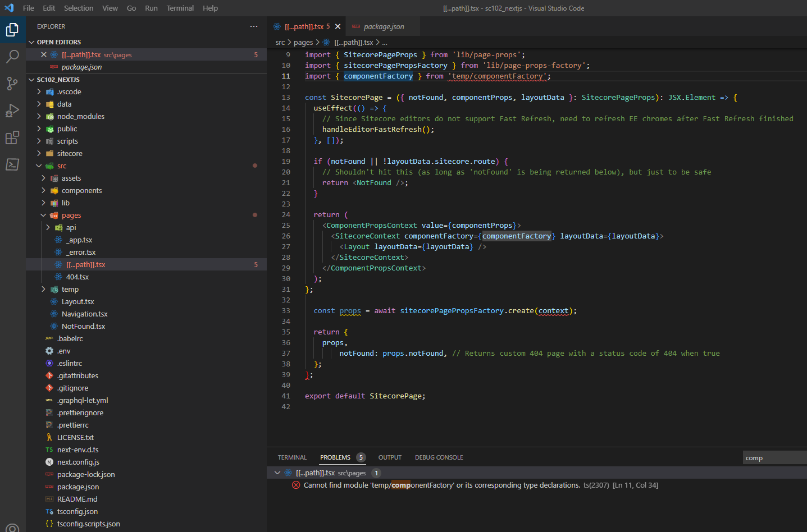
Task: Switch to package.json editor tab
Action: [384, 26]
